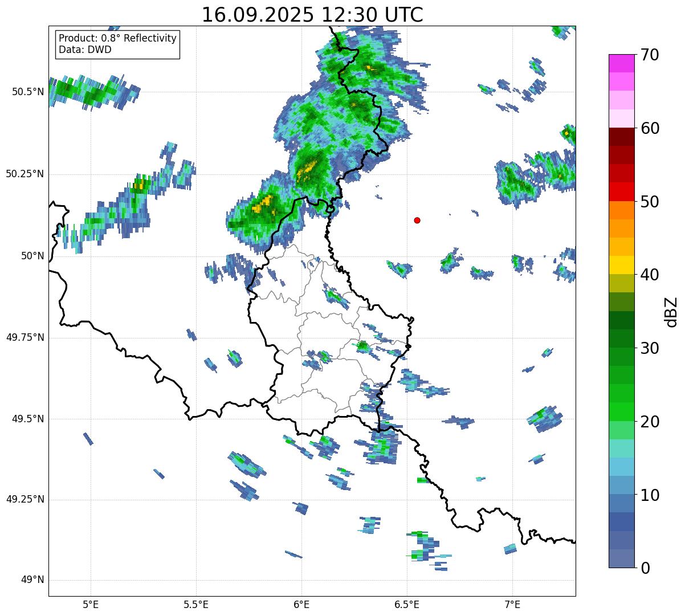Click the 'Data: DWD' text

tap(85, 50)
